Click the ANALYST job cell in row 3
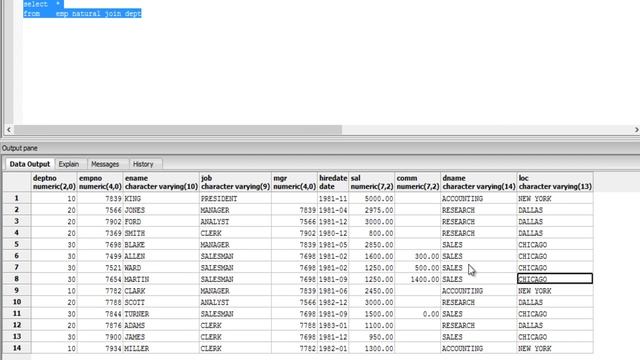The height and width of the screenshot is (360, 640). (x=235, y=222)
